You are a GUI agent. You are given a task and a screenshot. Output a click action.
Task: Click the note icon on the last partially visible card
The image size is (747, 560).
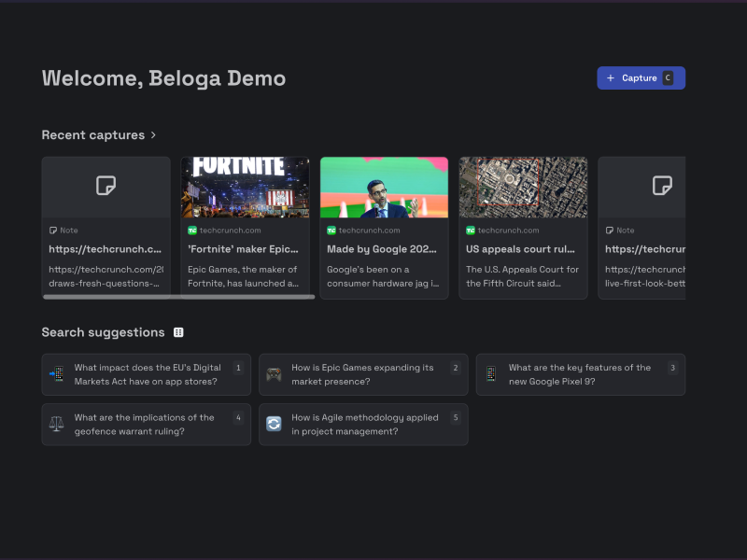662,185
